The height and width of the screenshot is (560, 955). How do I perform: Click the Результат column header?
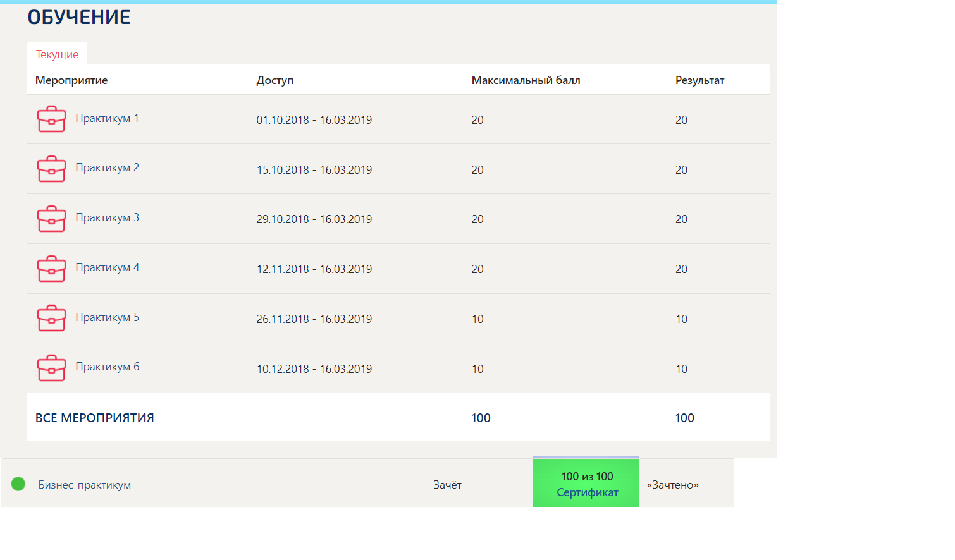[x=699, y=80]
